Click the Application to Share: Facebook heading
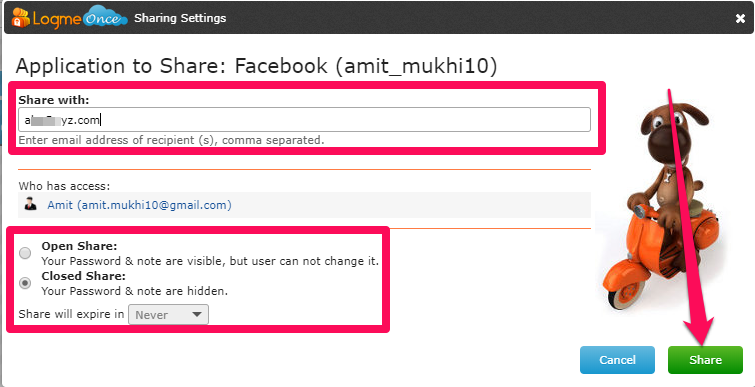 256,66
